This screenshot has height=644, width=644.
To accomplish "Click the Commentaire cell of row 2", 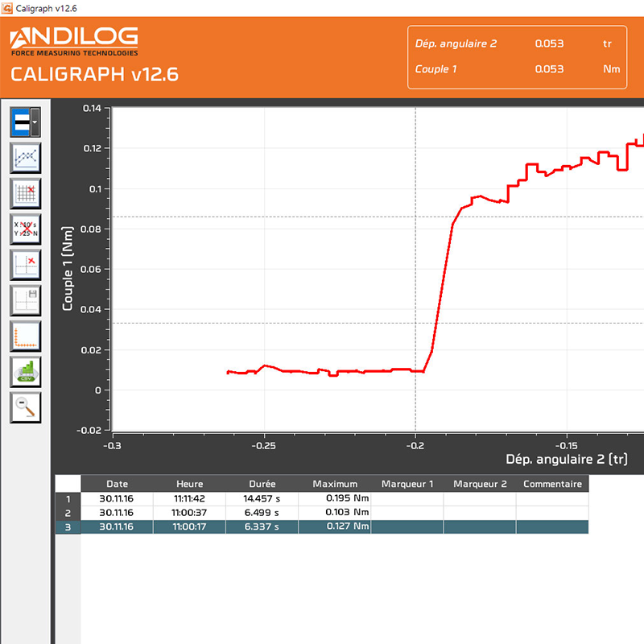I will (552, 513).
